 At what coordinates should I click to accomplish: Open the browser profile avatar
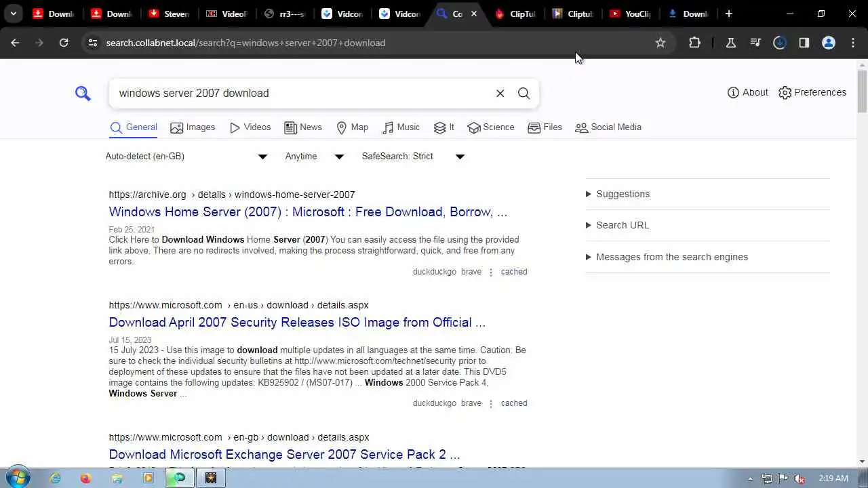point(829,43)
